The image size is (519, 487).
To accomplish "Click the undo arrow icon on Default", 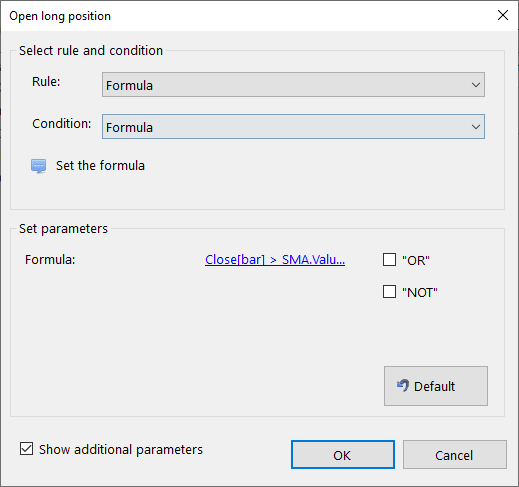I will click(x=403, y=386).
